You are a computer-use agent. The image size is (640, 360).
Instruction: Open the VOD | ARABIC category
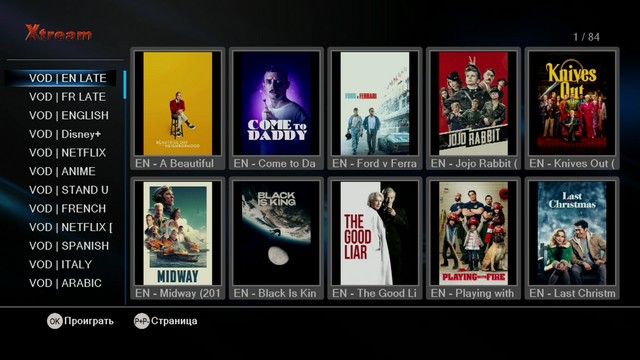[65, 283]
